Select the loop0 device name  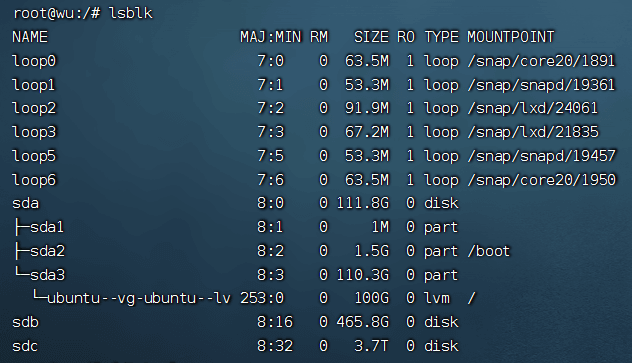point(34,61)
